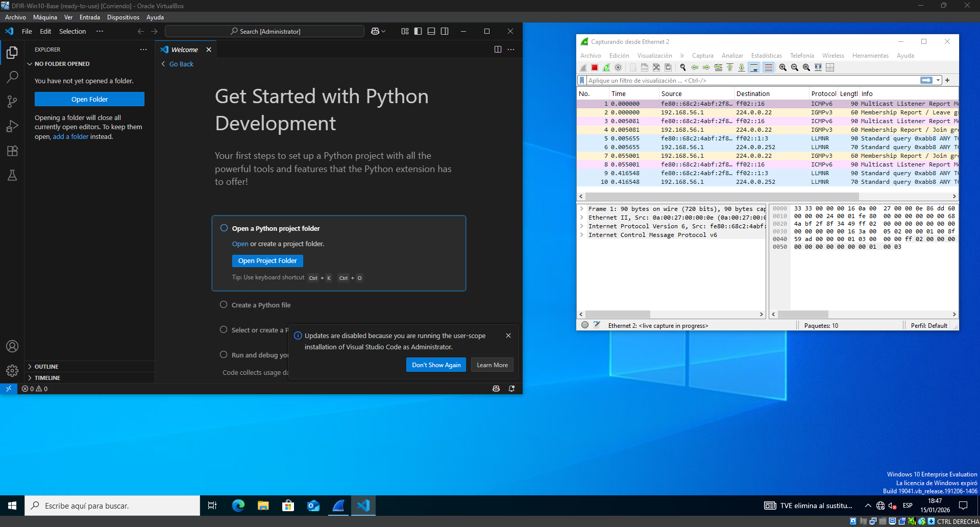Viewport: 980px width, 527px height.
Task: Open the Estadísticas menu in Wireshark
Action: (766, 56)
